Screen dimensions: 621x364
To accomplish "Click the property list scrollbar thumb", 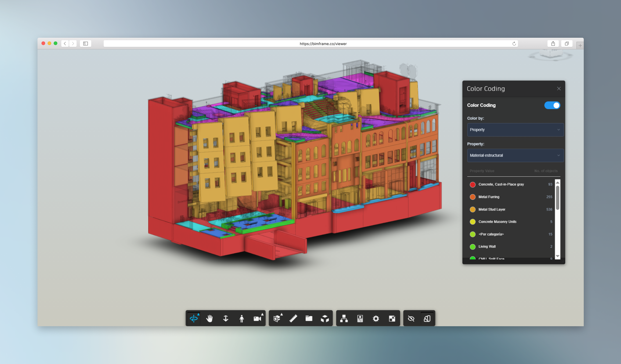I will (558, 198).
